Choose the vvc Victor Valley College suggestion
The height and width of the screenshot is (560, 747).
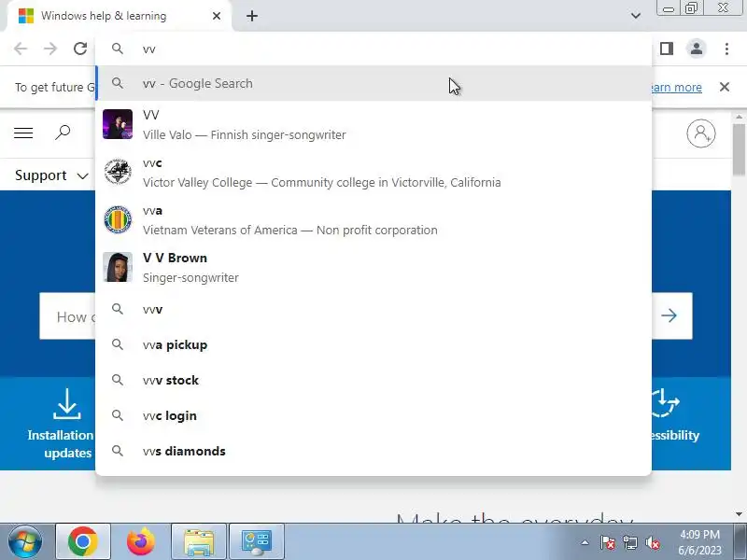click(x=373, y=172)
